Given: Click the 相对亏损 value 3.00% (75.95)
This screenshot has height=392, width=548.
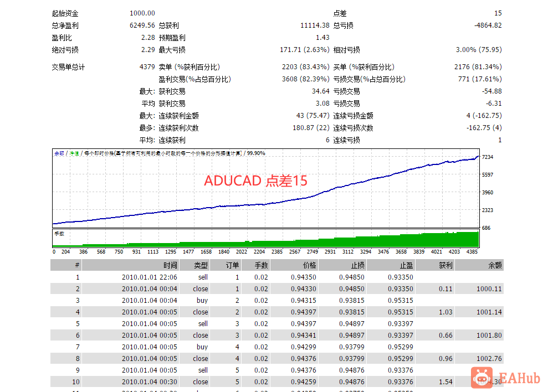Looking at the screenshot, I should coord(479,50).
